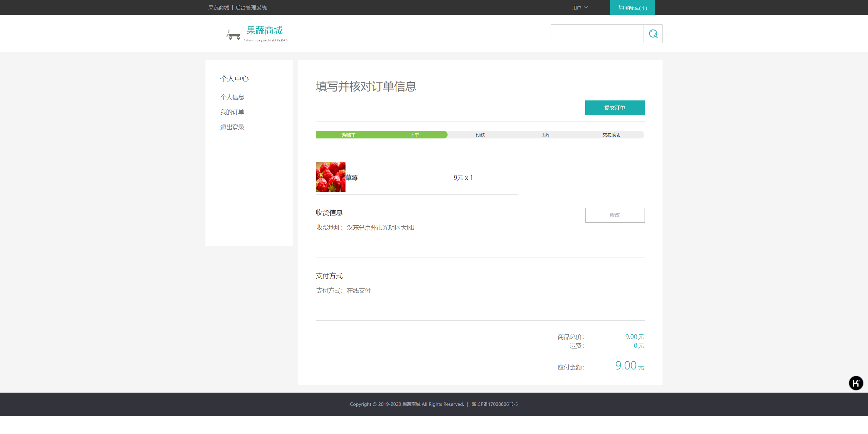Click the search magnifier icon

click(x=653, y=34)
